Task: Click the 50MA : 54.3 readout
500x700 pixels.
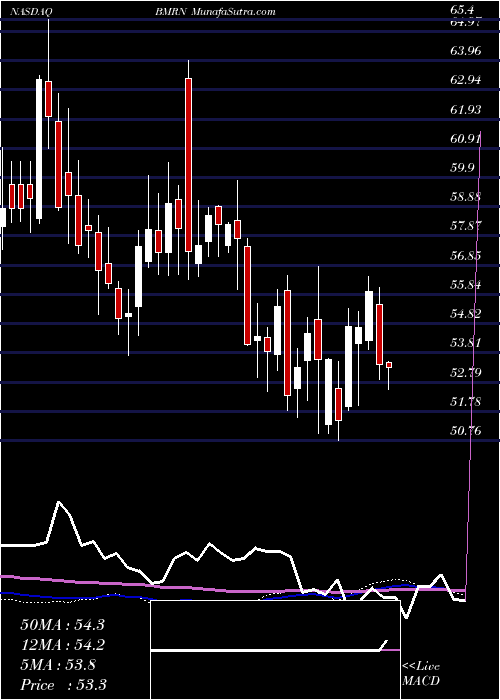Action: pyautogui.click(x=62, y=625)
